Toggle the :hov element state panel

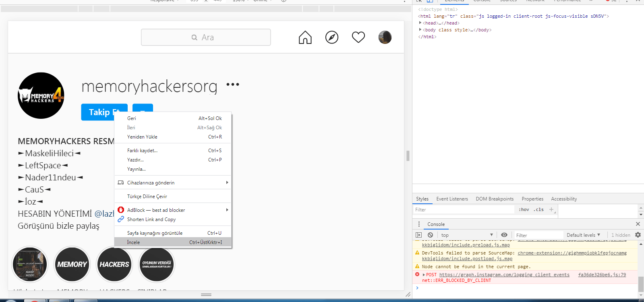[x=524, y=209]
